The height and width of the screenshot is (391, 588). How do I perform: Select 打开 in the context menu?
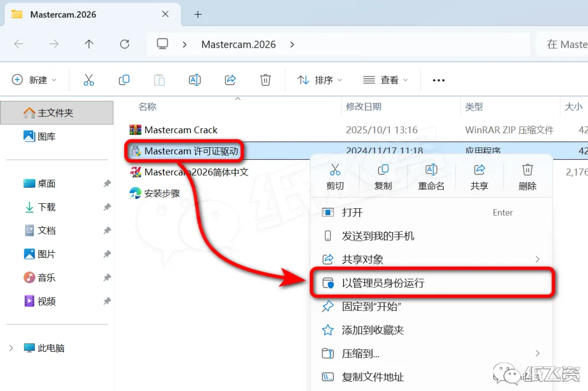[x=432, y=212]
